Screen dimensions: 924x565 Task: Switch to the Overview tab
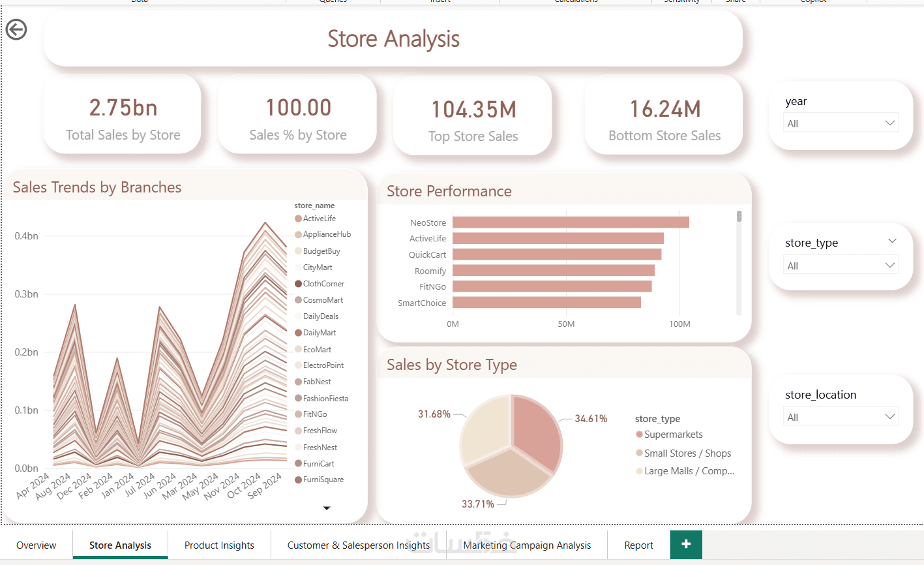pyautogui.click(x=37, y=545)
